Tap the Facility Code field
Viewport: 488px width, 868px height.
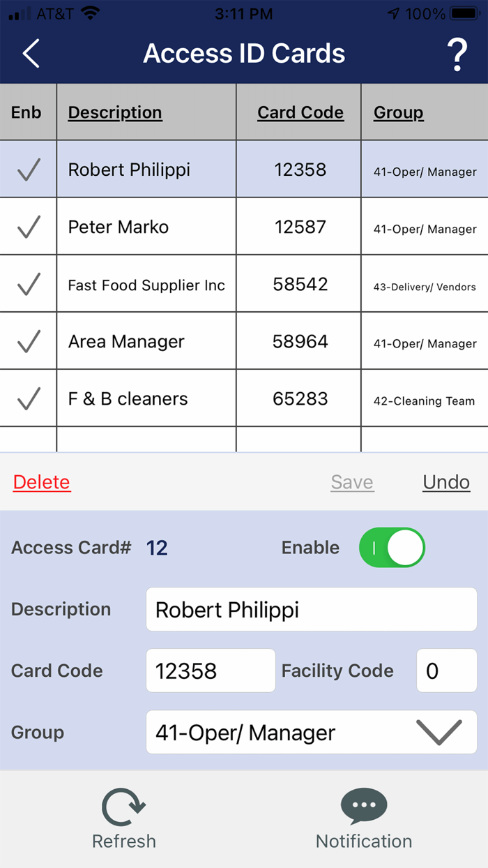[x=446, y=671]
